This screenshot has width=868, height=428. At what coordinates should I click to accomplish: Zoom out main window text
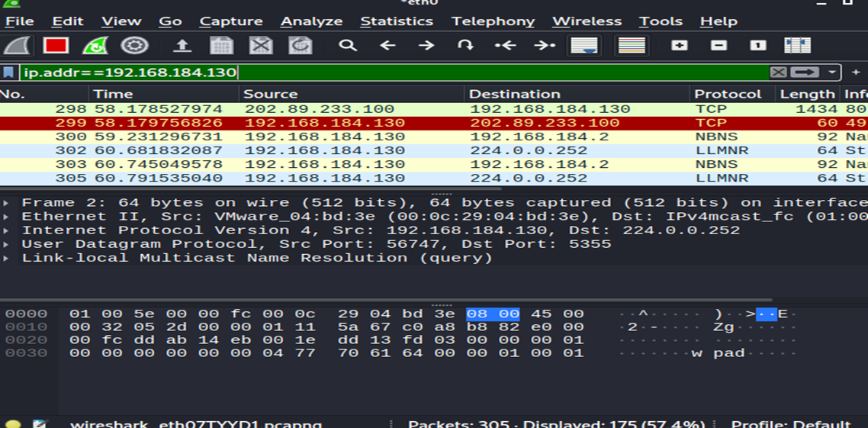pyautogui.click(x=719, y=46)
